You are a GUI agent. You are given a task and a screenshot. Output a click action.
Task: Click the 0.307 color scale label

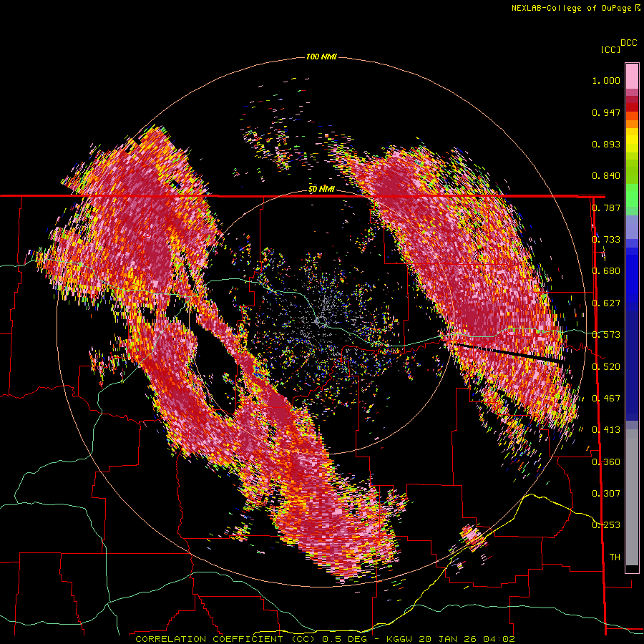pyautogui.click(x=606, y=494)
